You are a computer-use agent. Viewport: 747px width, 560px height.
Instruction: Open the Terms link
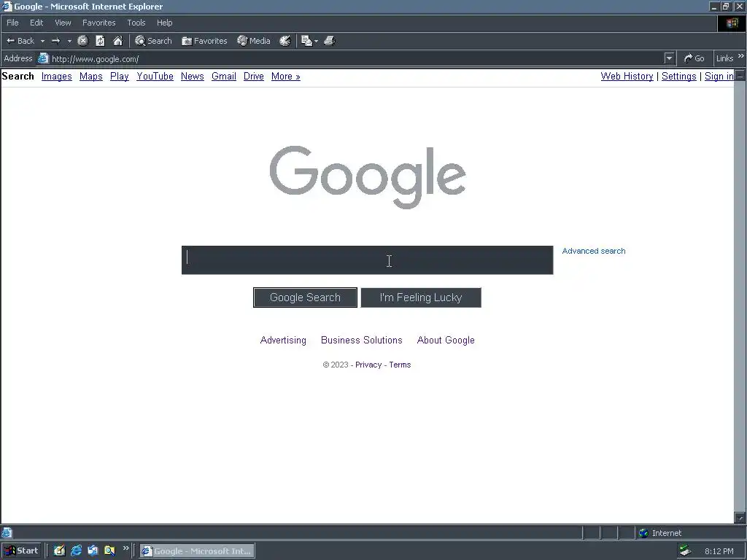pyautogui.click(x=400, y=365)
